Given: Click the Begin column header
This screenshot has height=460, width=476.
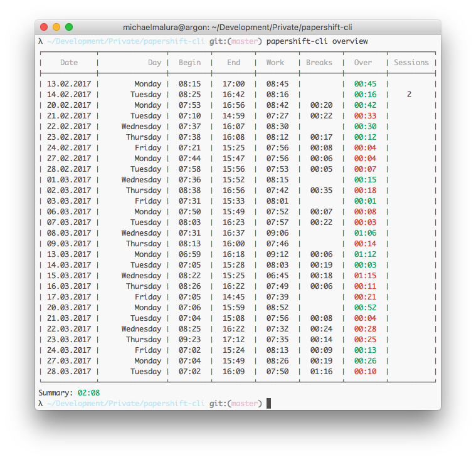Looking at the screenshot, I should pyautogui.click(x=190, y=63).
